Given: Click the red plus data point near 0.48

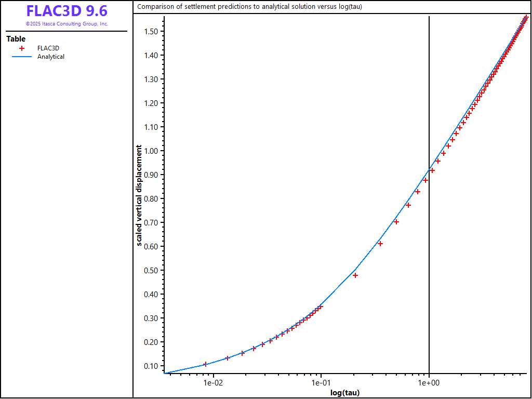Looking at the screenshot, I should [355, 275].
